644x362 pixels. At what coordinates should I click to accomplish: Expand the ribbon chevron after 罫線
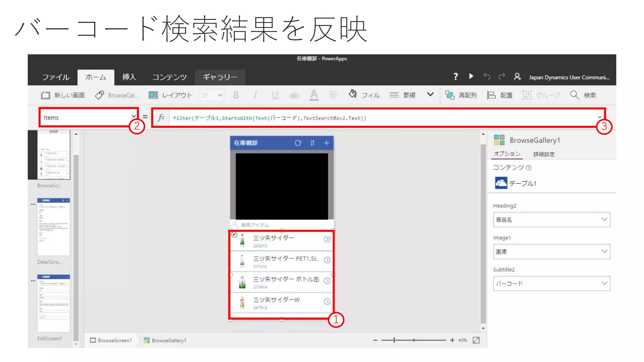430,94
